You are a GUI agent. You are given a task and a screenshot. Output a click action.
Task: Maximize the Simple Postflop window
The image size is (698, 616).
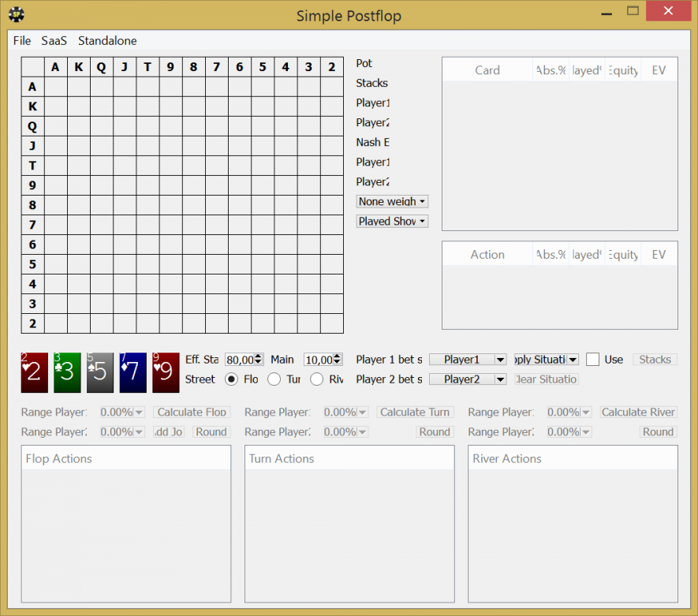[x=633, y=11]
